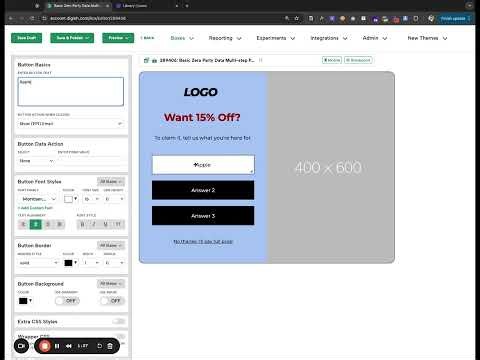Viewport: 480px width, 360px height.
Task: Select center text alignment
Action: pos(36,224)
